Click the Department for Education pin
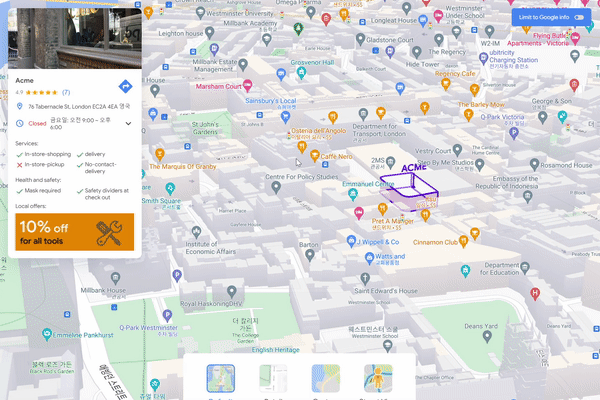The height and width of the screenshot is (400, 600). (525, 267)
